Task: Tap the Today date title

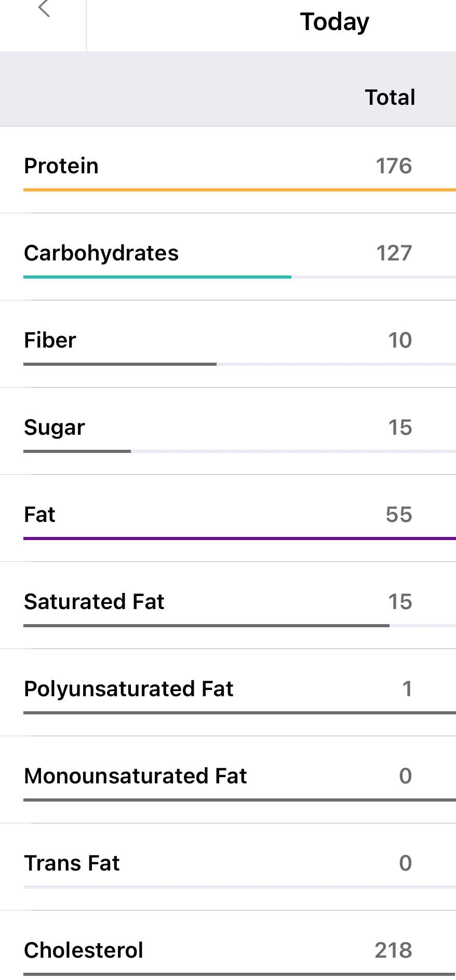Action: pyautogui.click(x=334, y=22)
